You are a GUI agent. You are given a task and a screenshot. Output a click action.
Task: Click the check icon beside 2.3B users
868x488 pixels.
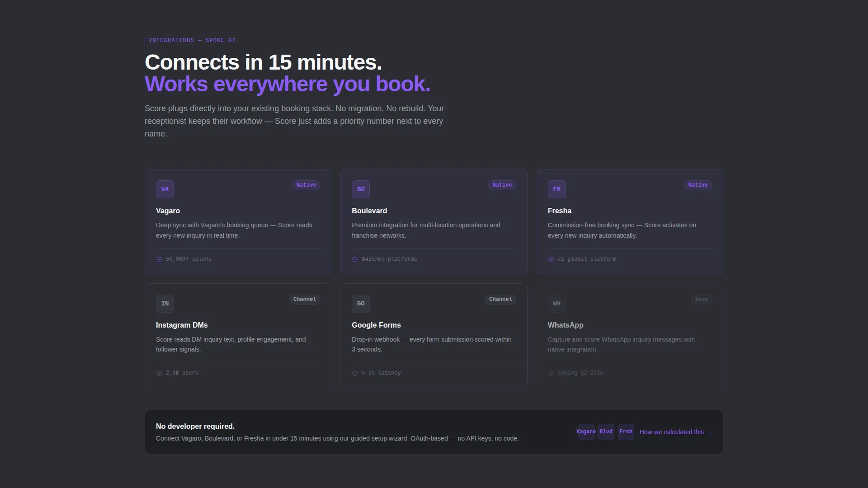(x=159, y=373)
